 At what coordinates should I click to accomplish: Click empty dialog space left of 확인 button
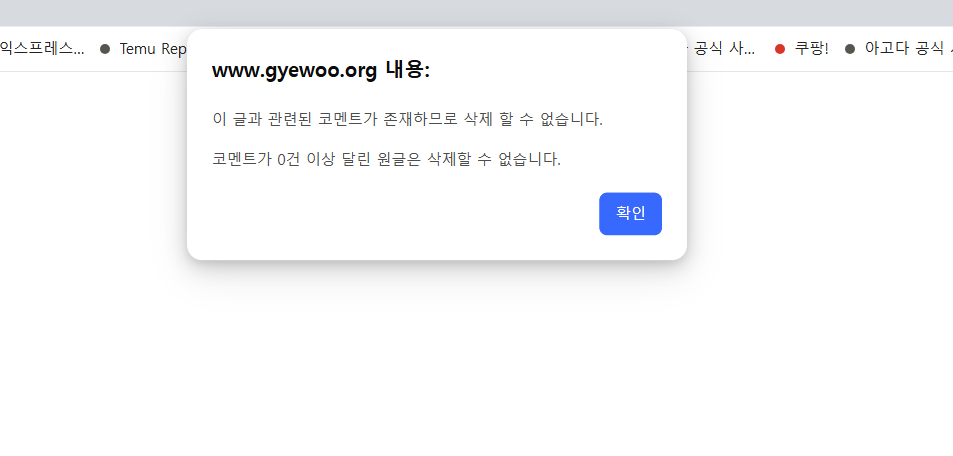point(400,214)
